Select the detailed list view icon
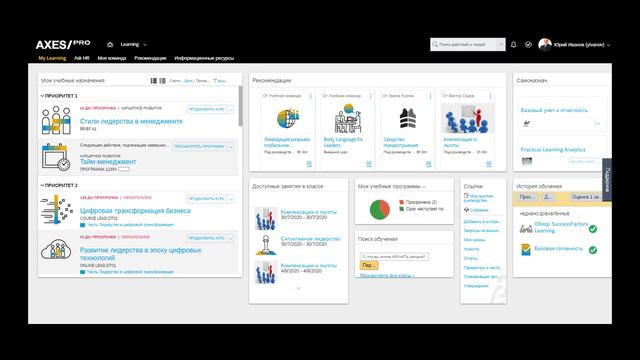This screenshot has width=640, height=360. tap(153, 81)
